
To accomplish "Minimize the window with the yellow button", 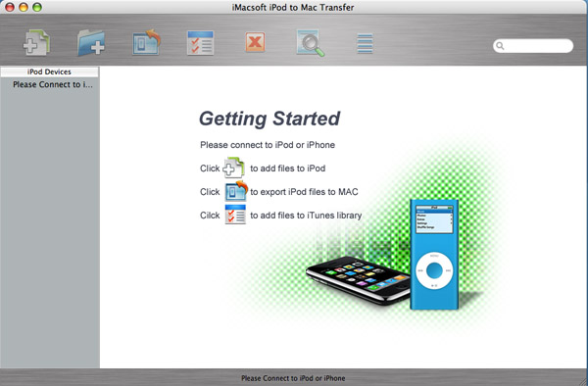I will (24, 7).
